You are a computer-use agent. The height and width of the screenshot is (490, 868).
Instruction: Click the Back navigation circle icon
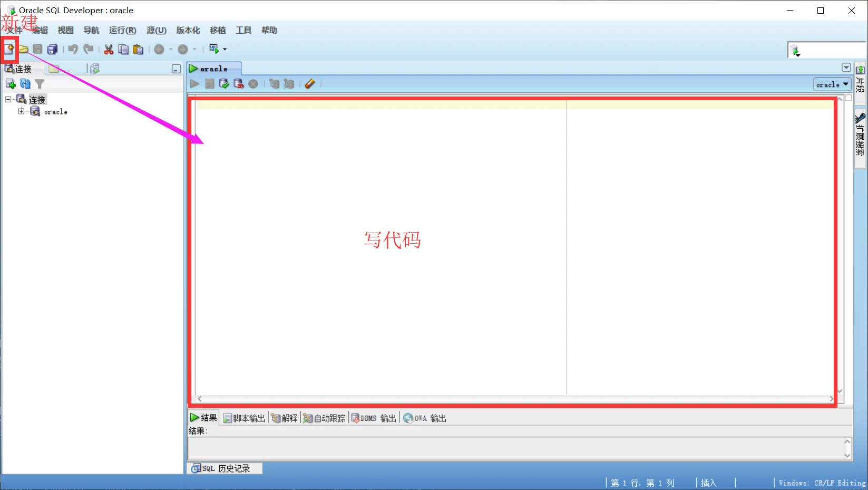[x=159, y=49]
